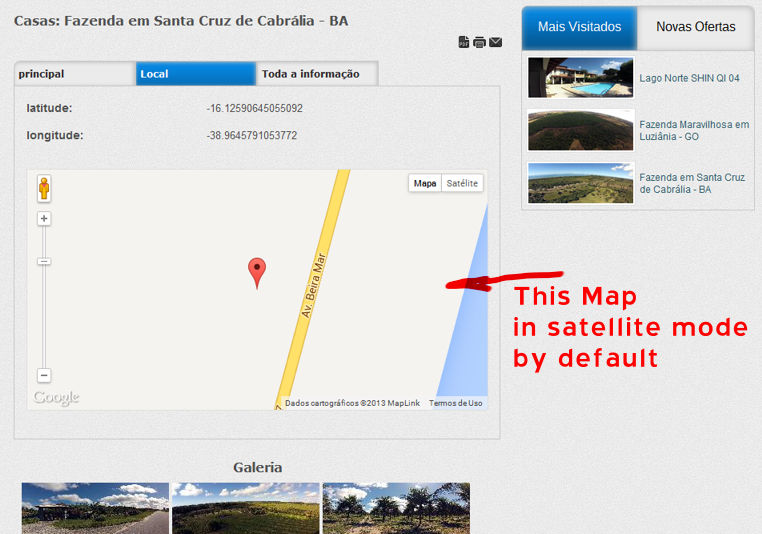Open the principal tab

click(75, 74)
